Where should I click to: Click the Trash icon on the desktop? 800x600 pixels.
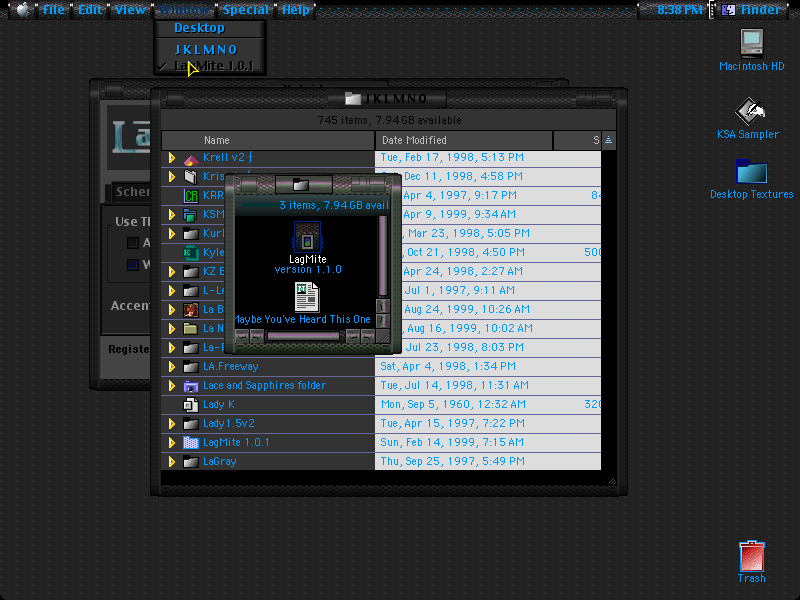pyautogui.click(x=752, y=556)
